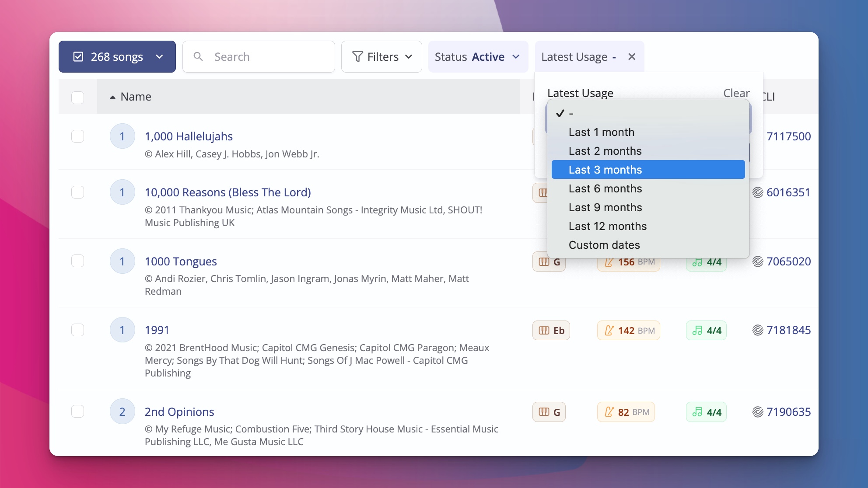
Task: Expand the 268 songs dropdown
Action: click(x=159, y=56)
